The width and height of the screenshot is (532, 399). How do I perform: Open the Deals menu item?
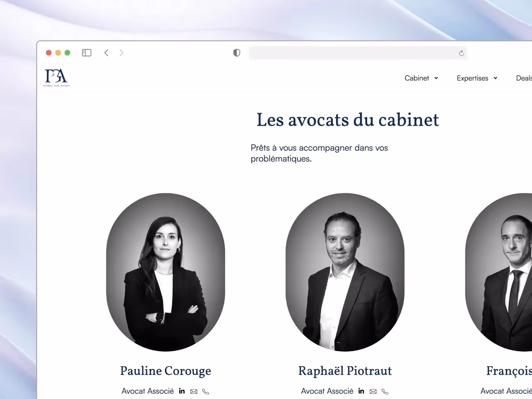point(524,78)
